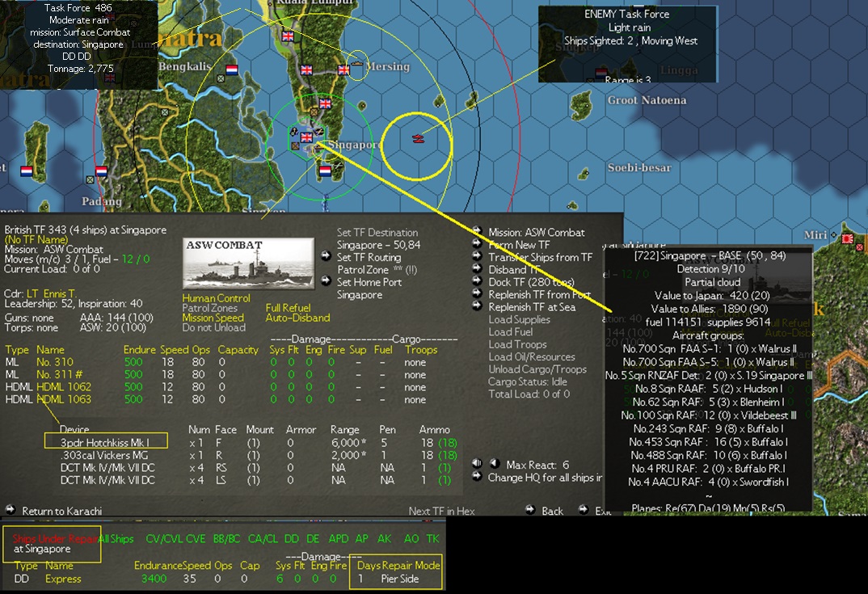This screenshot has height=594, width=868.
Task: Click the arrow next to Transfer Ships from TF
Action: tap(477, 255)
